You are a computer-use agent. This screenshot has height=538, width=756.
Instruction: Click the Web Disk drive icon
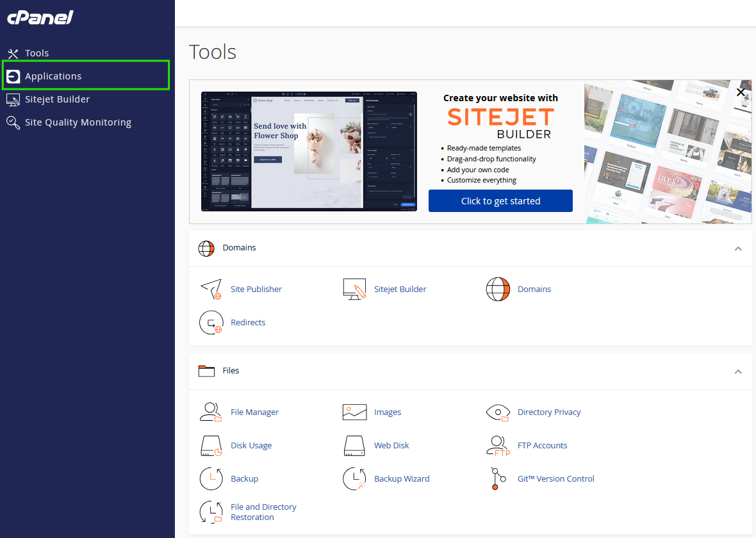[354, 446]
